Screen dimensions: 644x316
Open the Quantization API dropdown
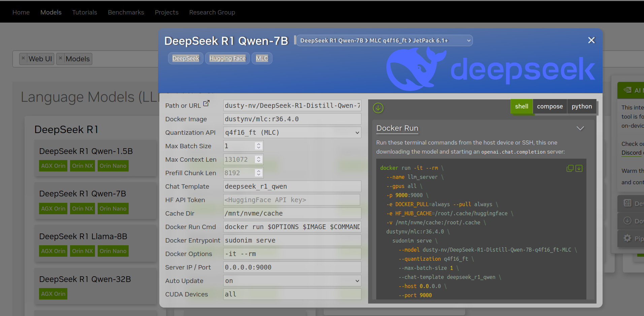click(x=292, y=132)
